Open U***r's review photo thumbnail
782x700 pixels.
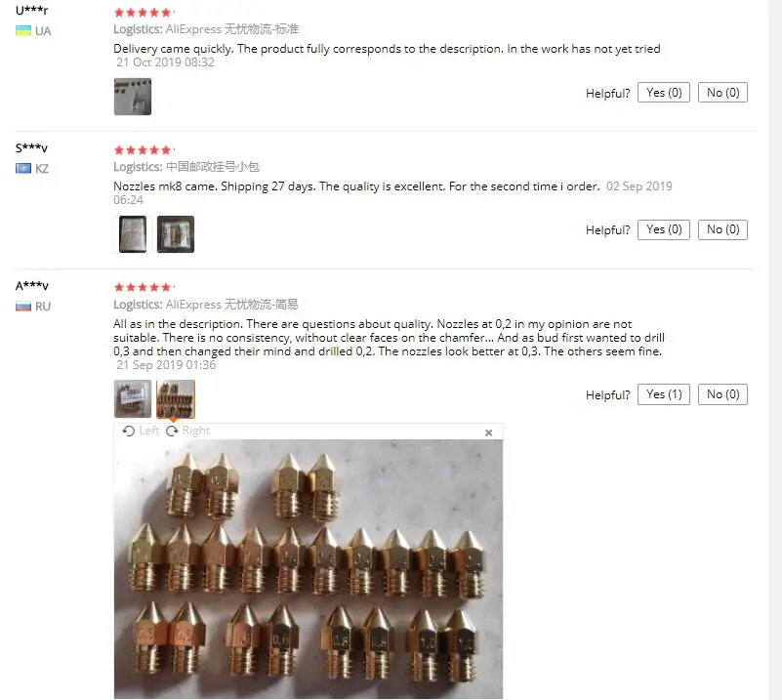[x=133, y=97]
